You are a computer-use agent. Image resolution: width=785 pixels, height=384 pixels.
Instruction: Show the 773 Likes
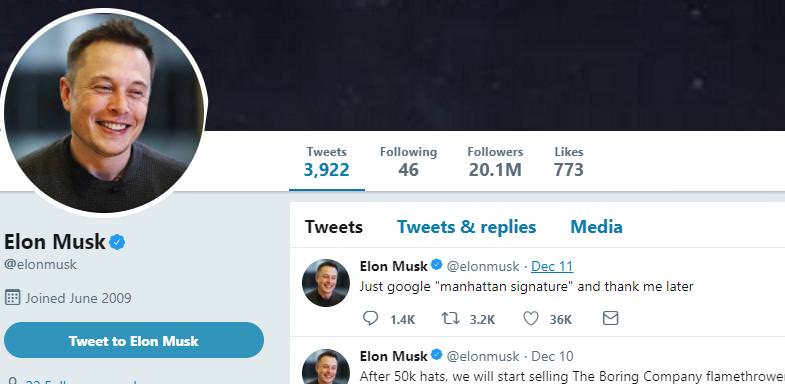[x=569, y=162]
